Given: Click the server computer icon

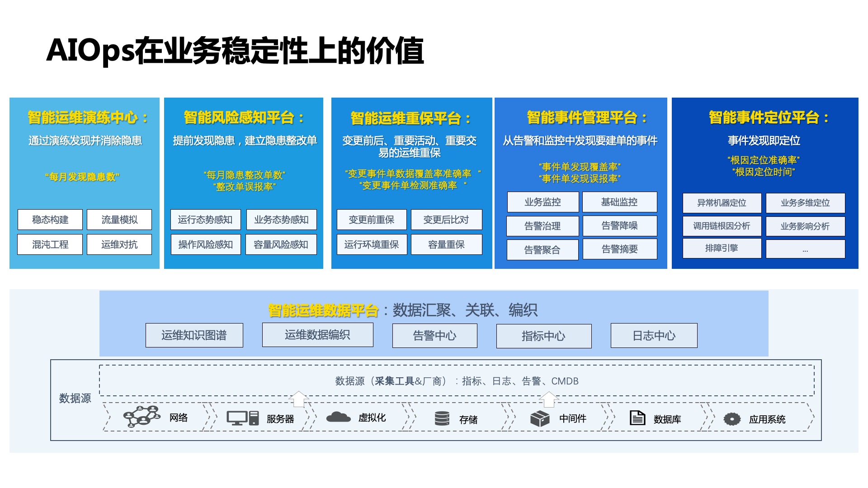Looking at the screenshot, I should coord(243,418).
